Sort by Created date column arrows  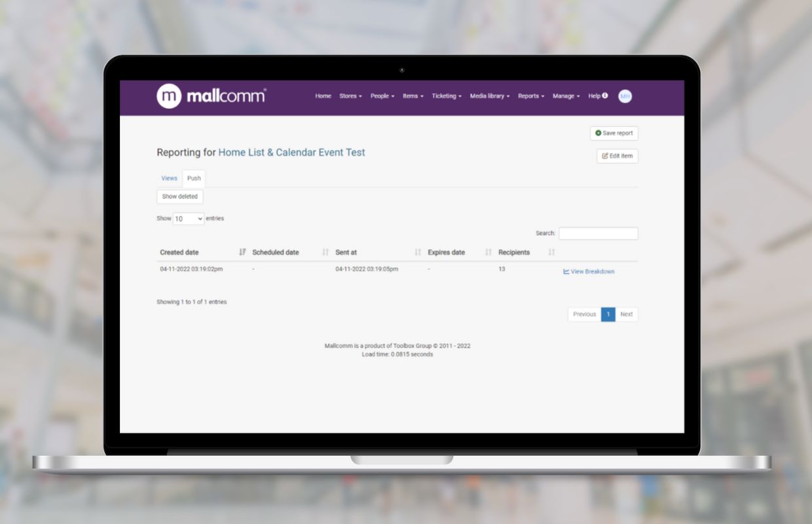(242, 252)
